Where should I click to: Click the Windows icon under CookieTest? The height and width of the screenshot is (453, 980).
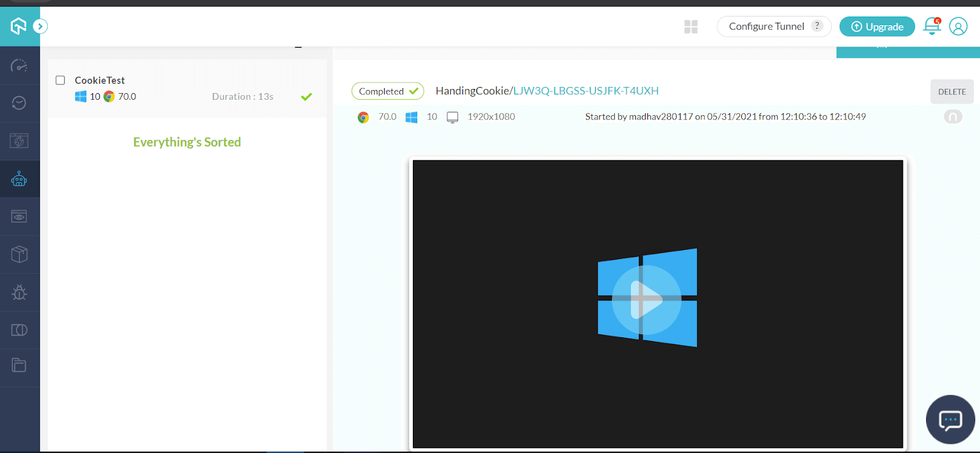pos(81,97)
